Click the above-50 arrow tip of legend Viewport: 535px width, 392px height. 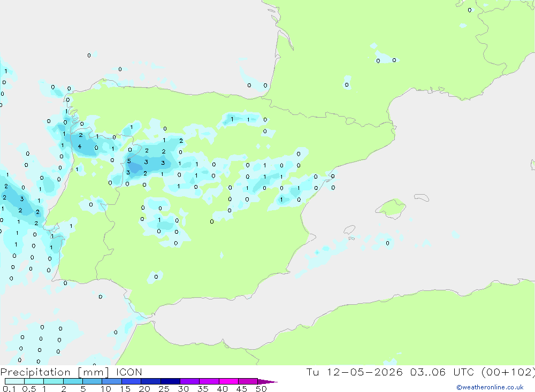268,382
